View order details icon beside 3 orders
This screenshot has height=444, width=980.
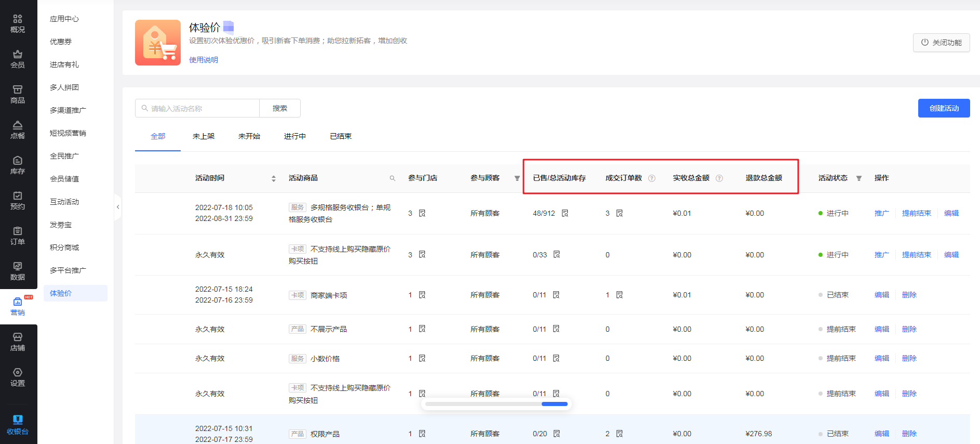(620, 213)
